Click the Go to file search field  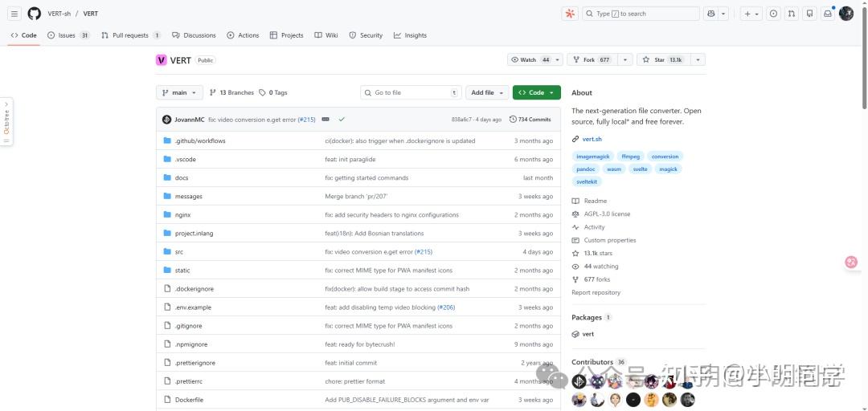click(x=411, y=92)
